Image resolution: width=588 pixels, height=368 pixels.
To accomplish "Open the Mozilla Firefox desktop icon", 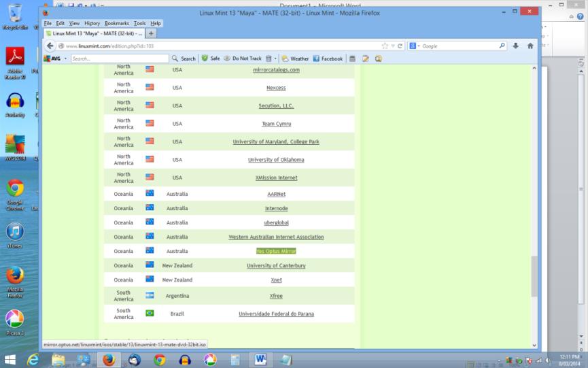I will (15, 282).
